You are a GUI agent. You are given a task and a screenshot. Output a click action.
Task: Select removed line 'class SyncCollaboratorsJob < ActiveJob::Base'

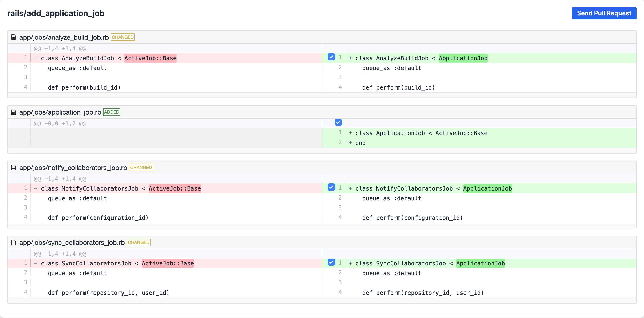(165, 263)
